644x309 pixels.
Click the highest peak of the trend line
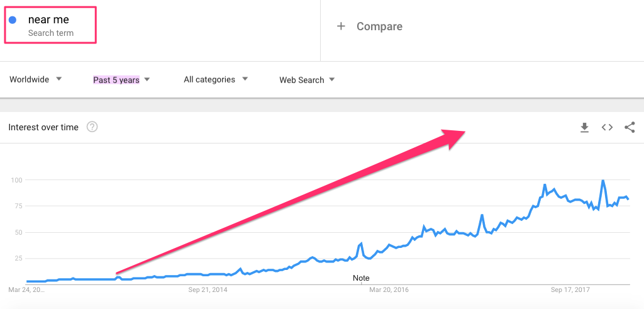coord(602,181)
